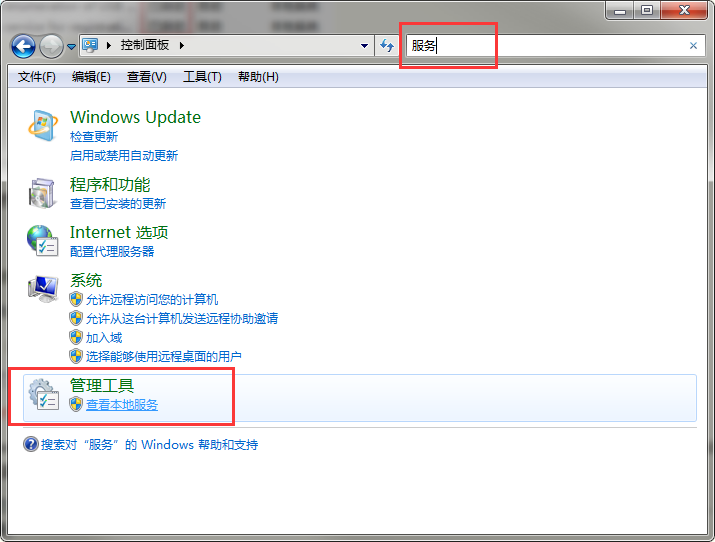Screen dimensions: 715x542
Task: Click the refresh button beside address bar
Action: pyautogui.click(x=387, y=46)
